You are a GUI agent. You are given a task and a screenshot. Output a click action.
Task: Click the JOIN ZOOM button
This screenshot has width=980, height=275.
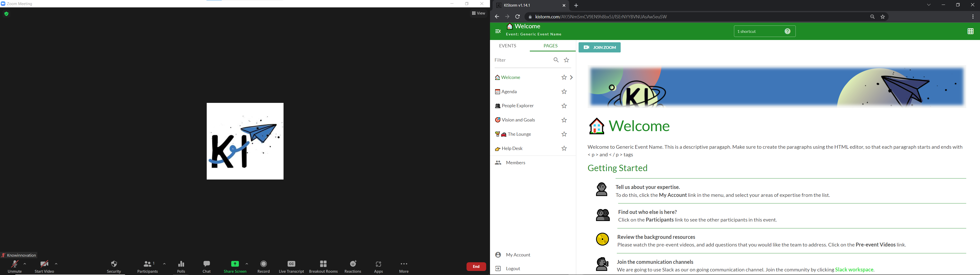tap(599, 47)
